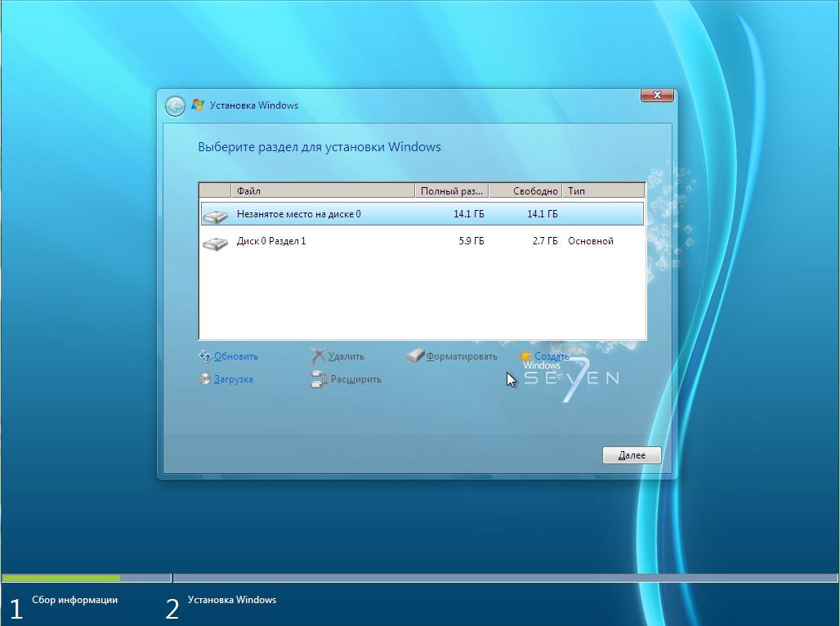Sort by the Свободно column header
840x626 pixels.
click(525, 190)
